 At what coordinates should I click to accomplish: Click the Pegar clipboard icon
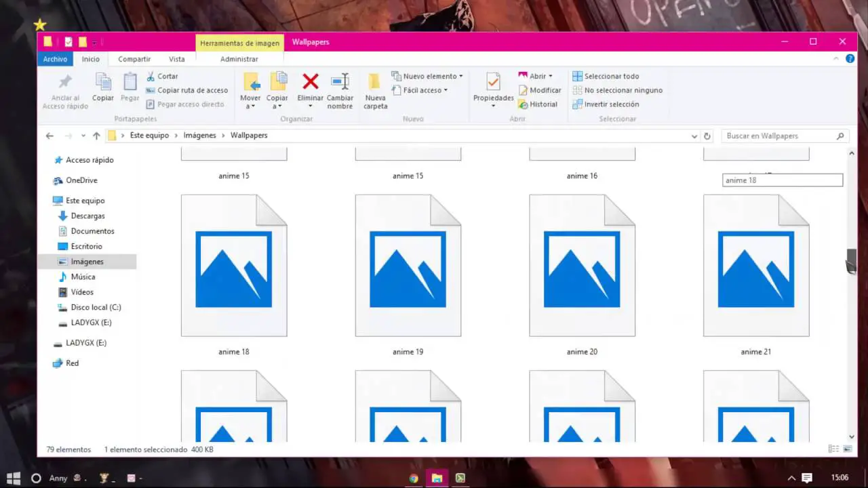pos(130,82)
